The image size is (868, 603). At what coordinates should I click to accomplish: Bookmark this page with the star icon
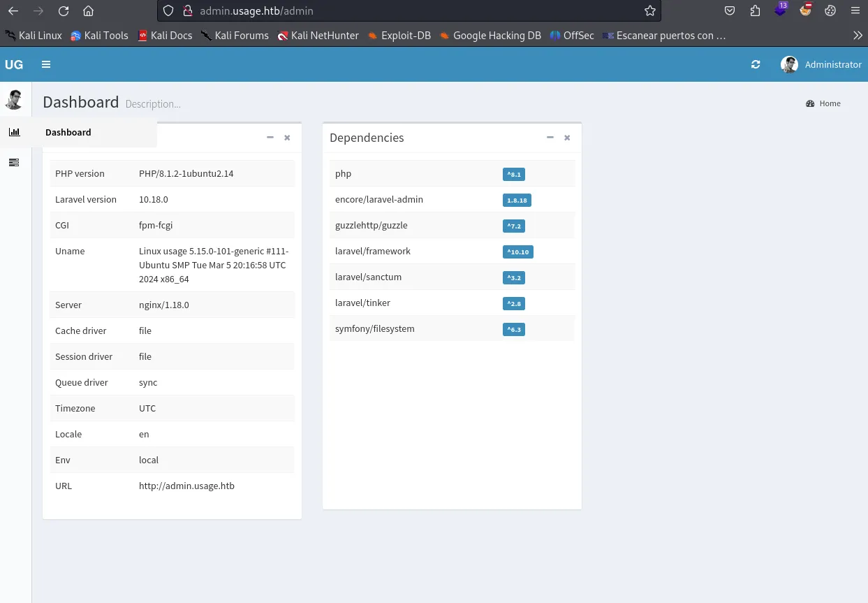(650, 11)
